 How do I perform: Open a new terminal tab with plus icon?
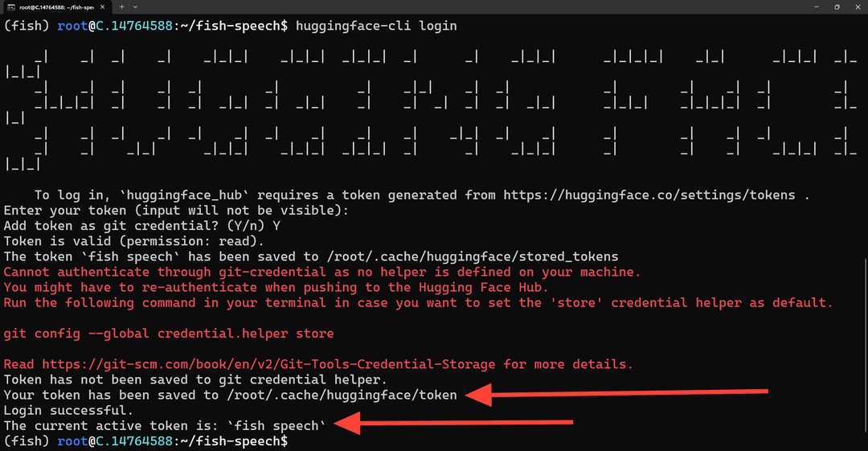coord(122,7)
